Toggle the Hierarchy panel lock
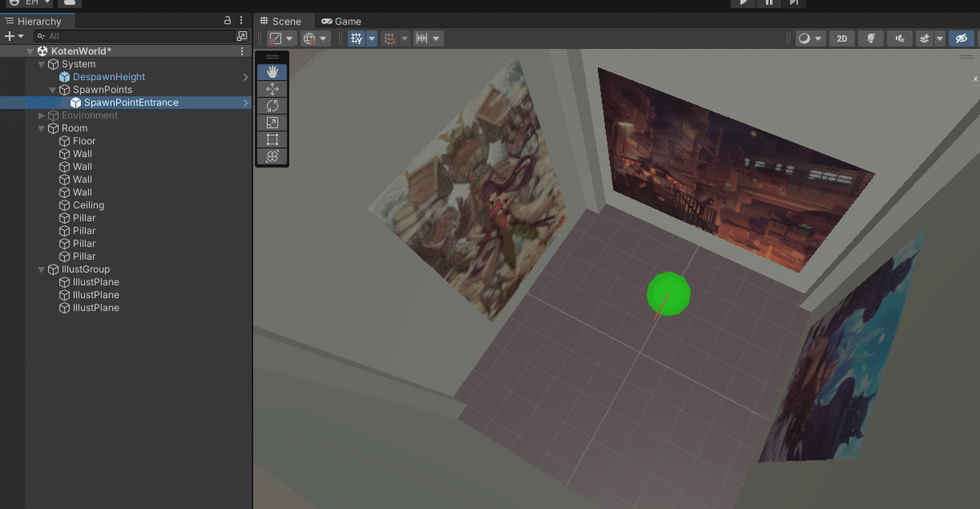This screenshot has width=980, height=509. click(x=228, y=21)
